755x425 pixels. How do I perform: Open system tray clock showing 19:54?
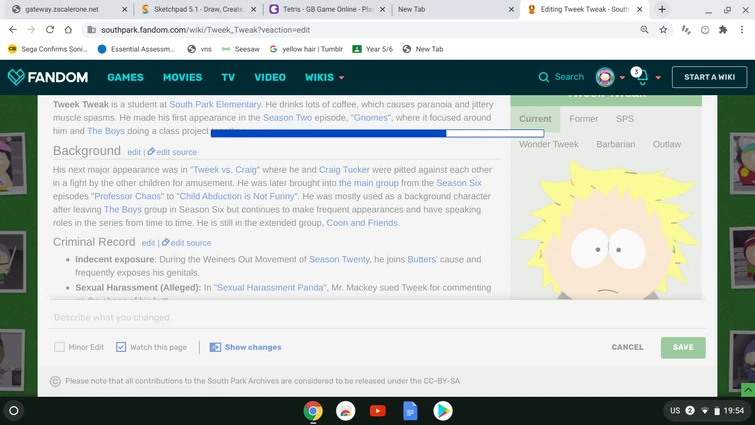pos(734,411)
